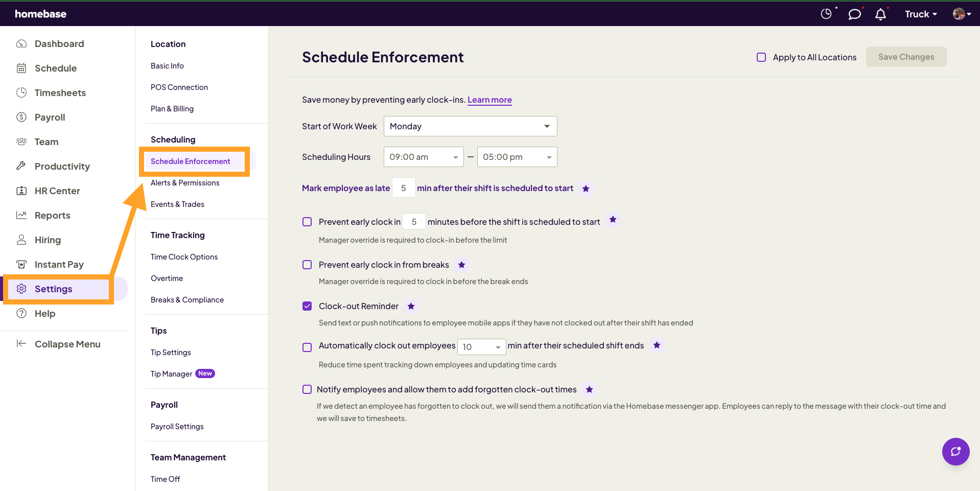Viewport: 980px width, 491px height.
Task: Open the messages chat bubble icon
Action: (x=854, y=14)
